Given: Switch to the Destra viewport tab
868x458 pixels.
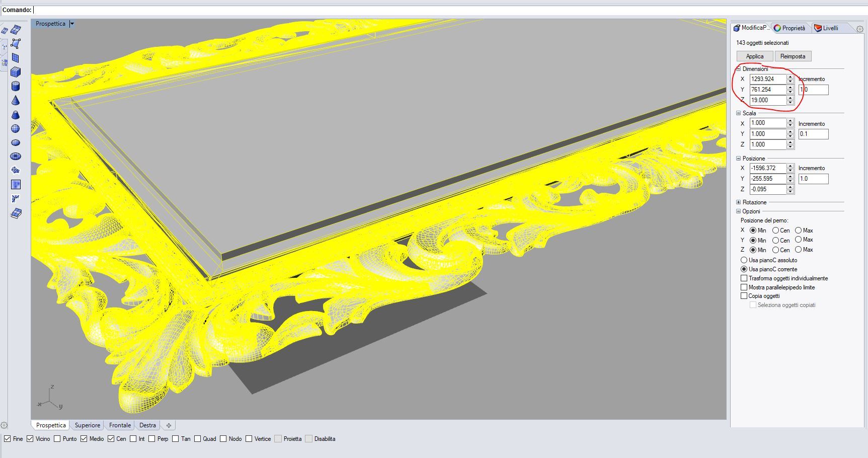Looking at the screenshot, I should point(147,425).
